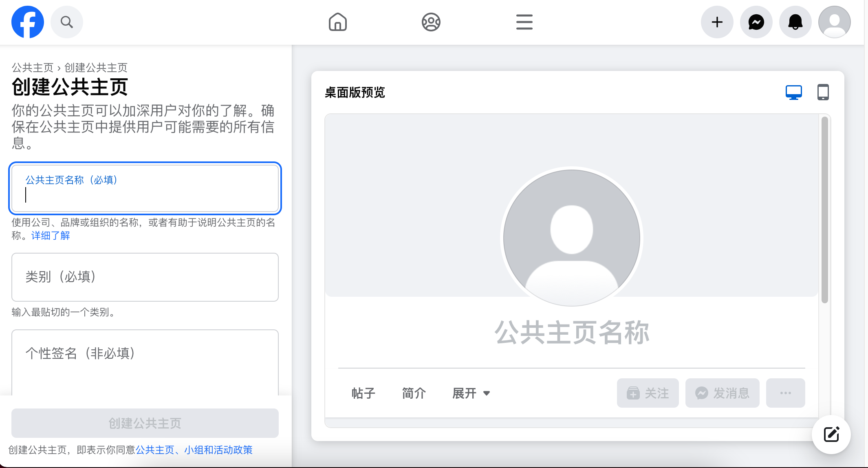Click the 公共主页 breadcrumb link
The height and width of the screenshot is (468, 868).
33,67
